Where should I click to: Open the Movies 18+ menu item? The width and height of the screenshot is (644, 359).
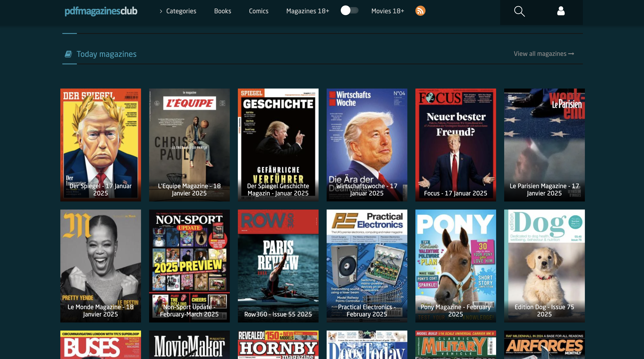click(x=388, y=11)
